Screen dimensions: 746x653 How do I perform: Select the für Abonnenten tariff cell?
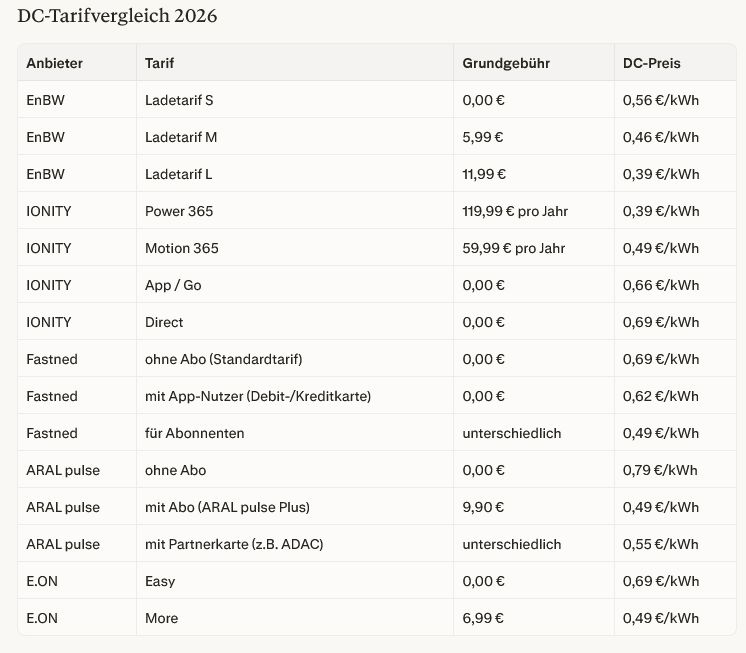click(x=195, y=433)
